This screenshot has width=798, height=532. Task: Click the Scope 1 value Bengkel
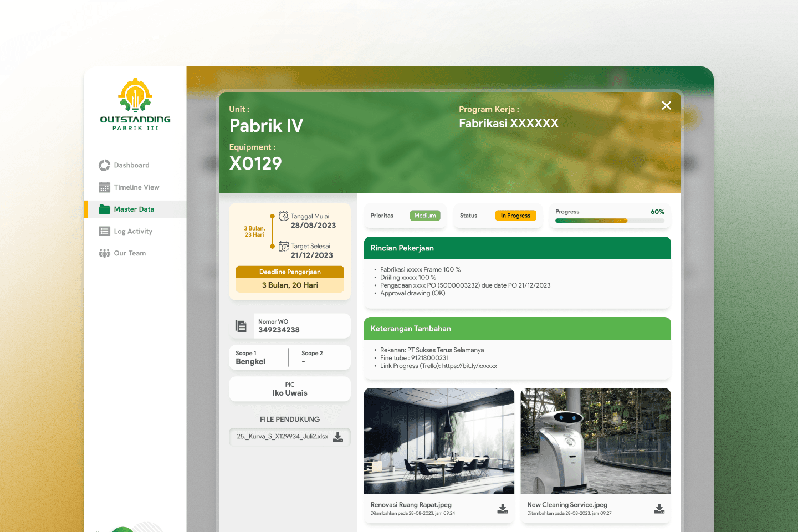coord(250,361)
